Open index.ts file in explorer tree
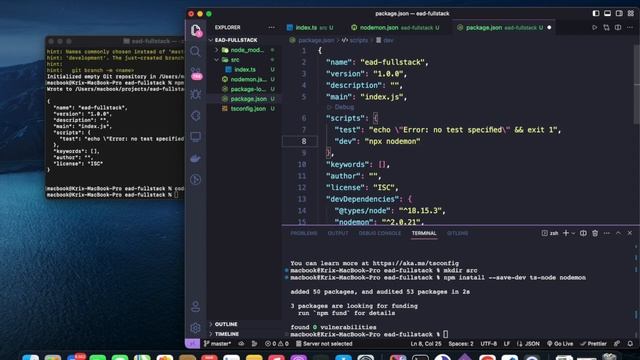This screenshot has width=640, height=360. click(x=245, y=69)
